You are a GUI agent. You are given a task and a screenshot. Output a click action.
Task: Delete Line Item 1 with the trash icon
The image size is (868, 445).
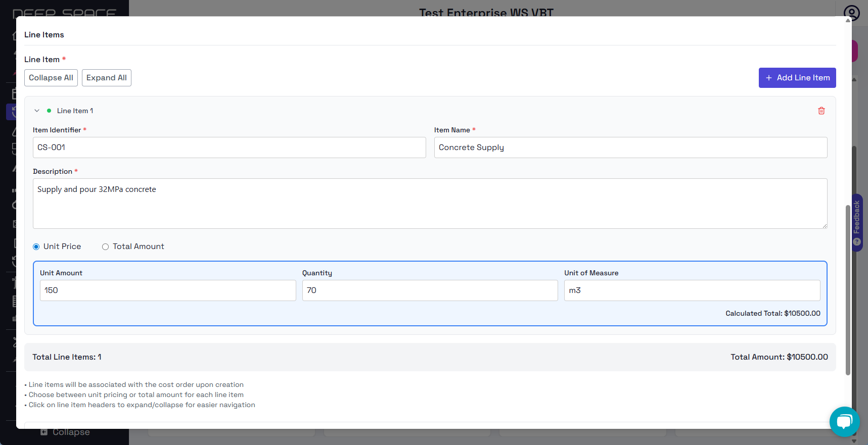pos(821,111)
